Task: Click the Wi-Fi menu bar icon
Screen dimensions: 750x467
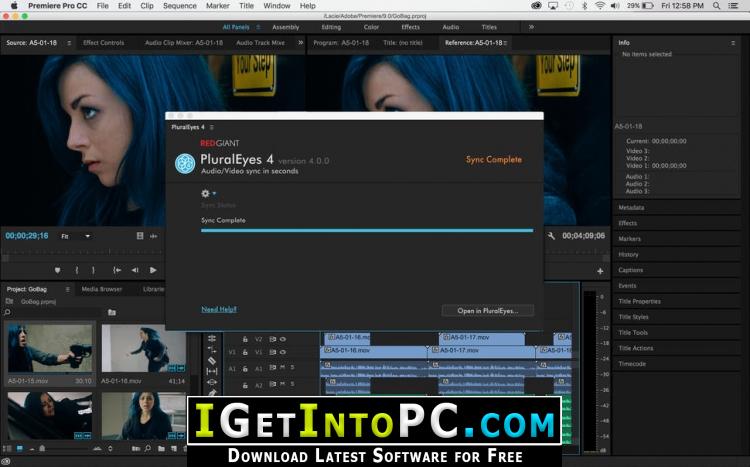Action: tap(600, 6)
